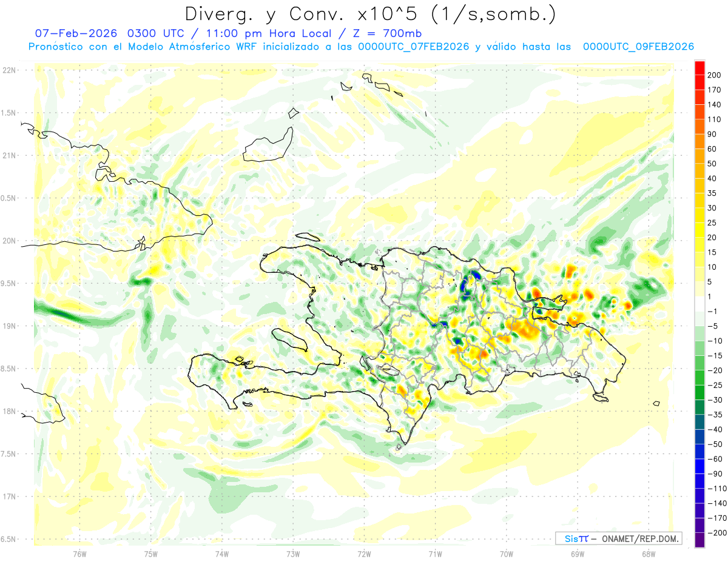This screenshot has height=562, width=728.
Task: Click the latitude label "22N"
Action: pos(9,70)
